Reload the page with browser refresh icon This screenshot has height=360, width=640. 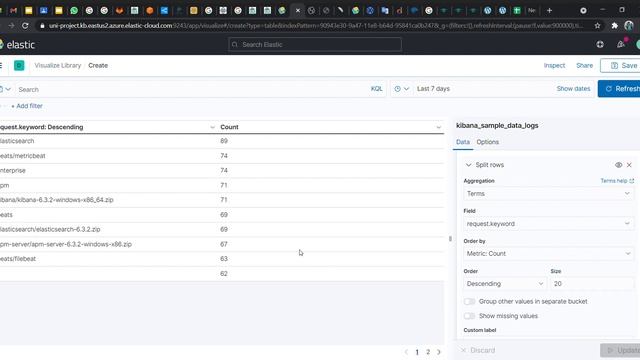pos(25,25)
